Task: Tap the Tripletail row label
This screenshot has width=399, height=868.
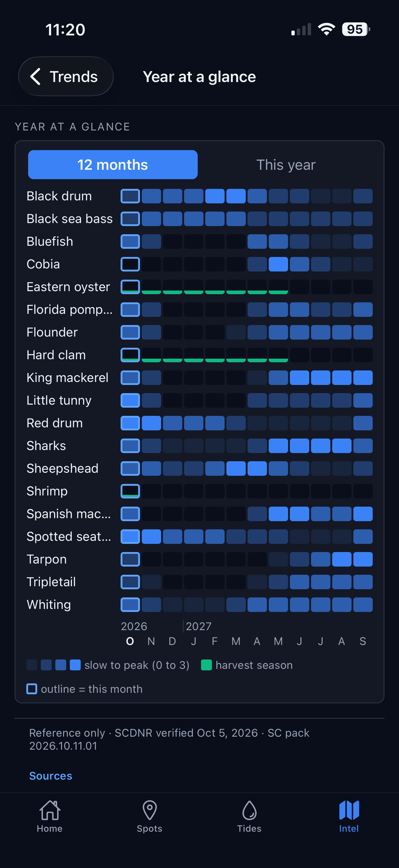Action: point(51,582)
